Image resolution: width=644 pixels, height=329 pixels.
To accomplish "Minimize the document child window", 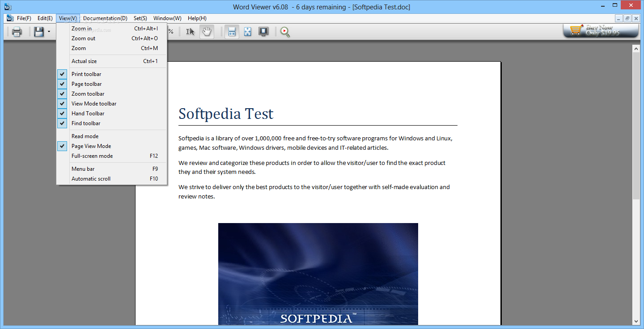I will tap(619, 18).
